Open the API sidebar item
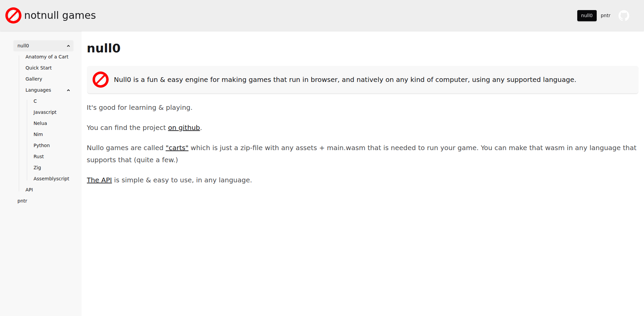 (29, 190)
